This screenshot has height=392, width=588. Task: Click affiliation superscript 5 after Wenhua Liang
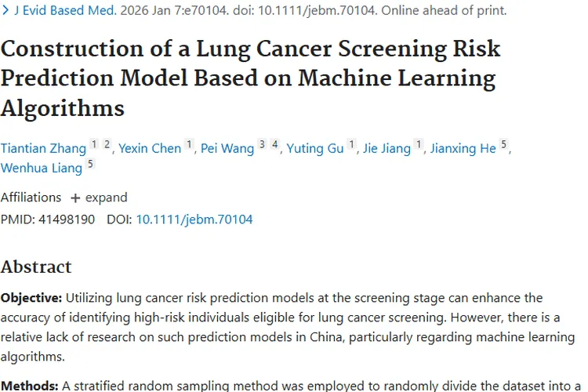90,164
